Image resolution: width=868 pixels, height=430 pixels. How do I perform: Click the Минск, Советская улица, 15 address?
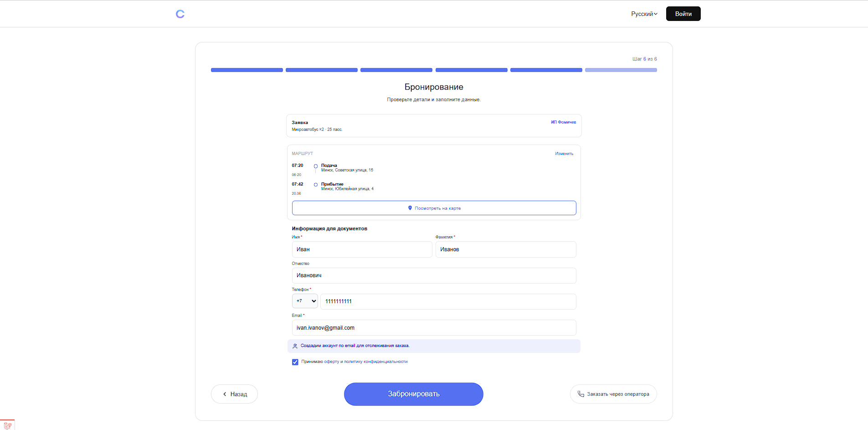point(347,170)
